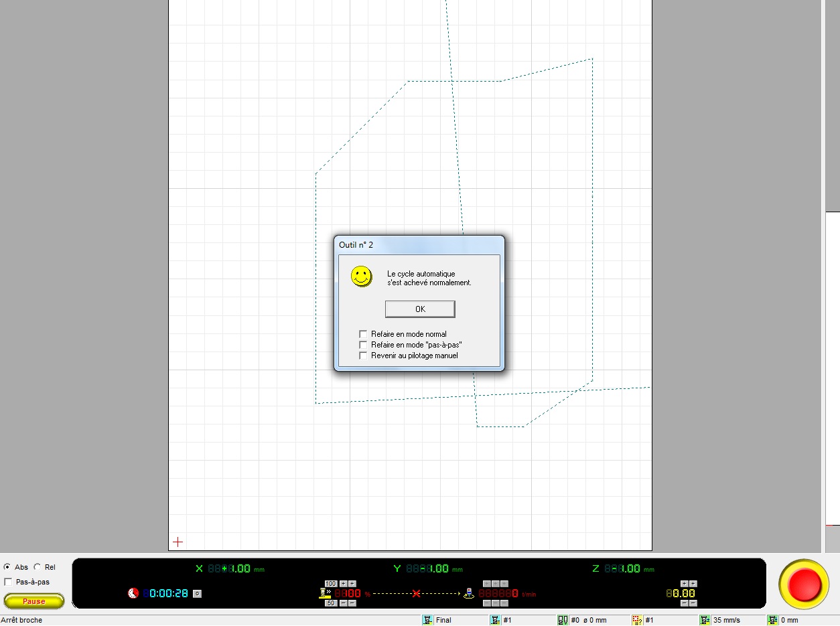Set feed rate to 100 percent preset

(x=330, y=584)
